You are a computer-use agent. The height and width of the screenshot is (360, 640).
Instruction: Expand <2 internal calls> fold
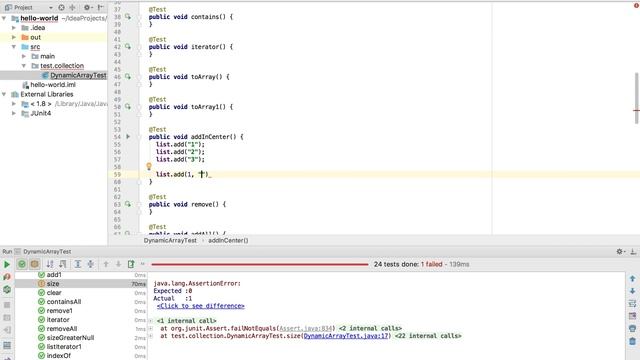pos(370,328)
